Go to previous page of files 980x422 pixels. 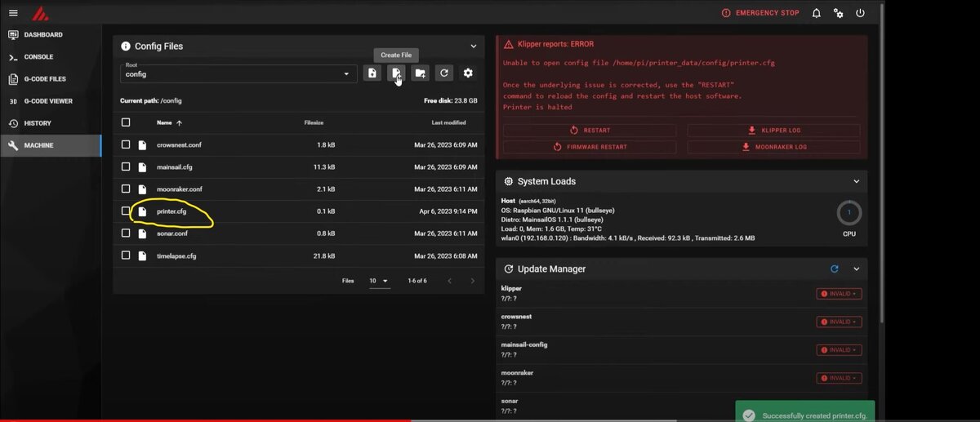449,281
